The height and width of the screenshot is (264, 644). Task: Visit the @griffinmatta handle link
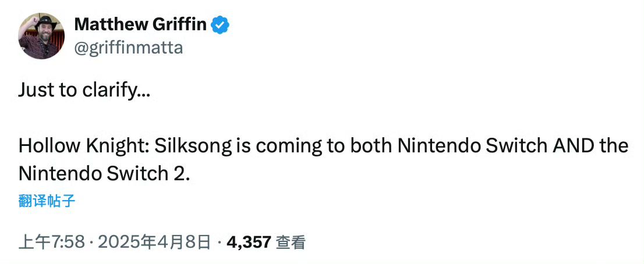pos(129,48)
